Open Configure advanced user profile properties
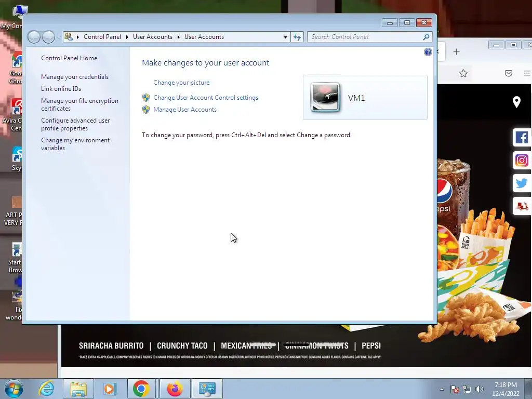This screenshot has width=532, height=399. pyautogui.click(x=75, y=124)
